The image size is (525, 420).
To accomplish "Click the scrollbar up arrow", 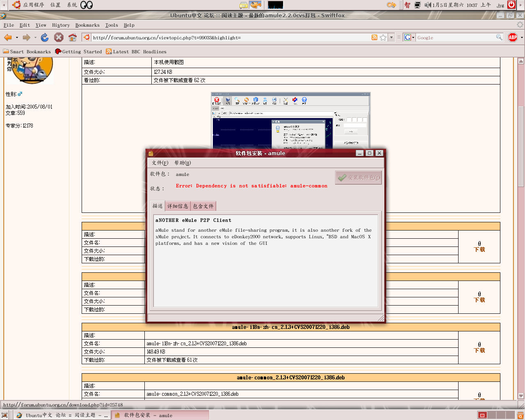I will 521,61.
